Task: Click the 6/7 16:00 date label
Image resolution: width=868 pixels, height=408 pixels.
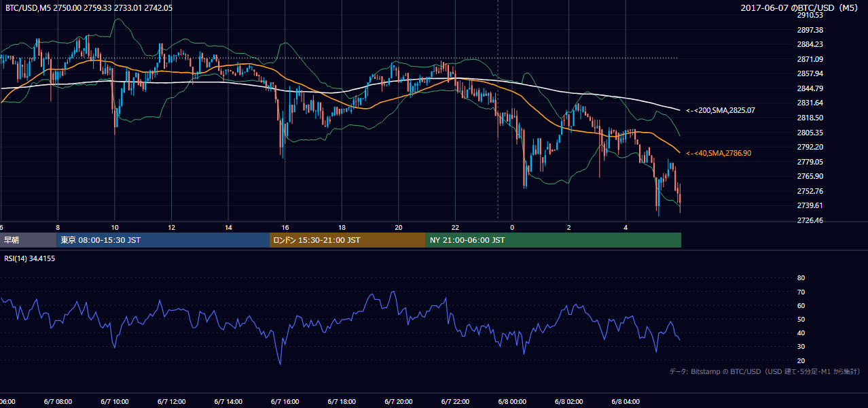Action: point(284,402)
